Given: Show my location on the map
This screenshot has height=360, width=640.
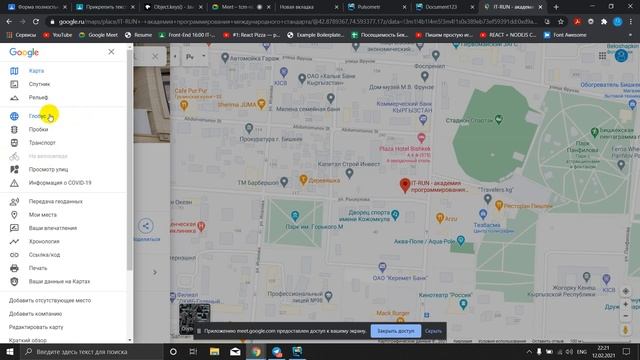Looking at the screenshot, I should (x=626, y=291).
